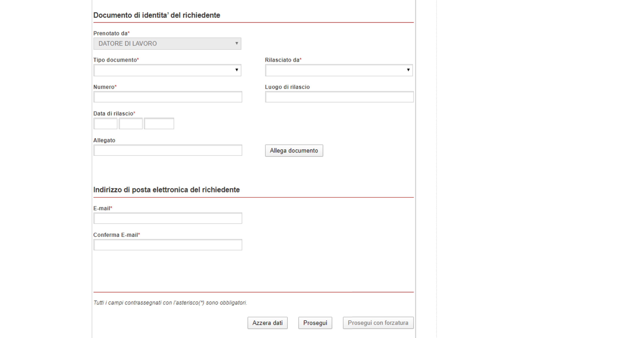Click the Tipo documento field label
Screen dimensions: 644x338
[x=115, y=60]
